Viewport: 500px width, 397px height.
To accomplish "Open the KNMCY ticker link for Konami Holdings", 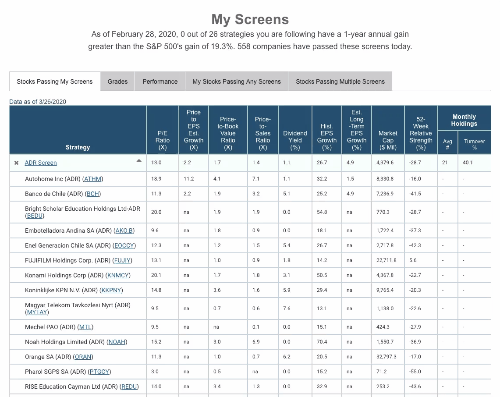I will pyautogui.click(x=118, y=275).
